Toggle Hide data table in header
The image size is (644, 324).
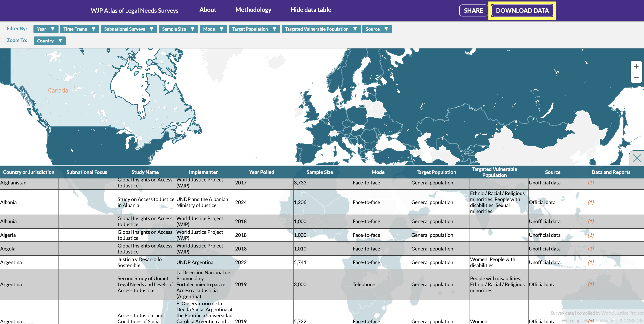pos(310,10)
